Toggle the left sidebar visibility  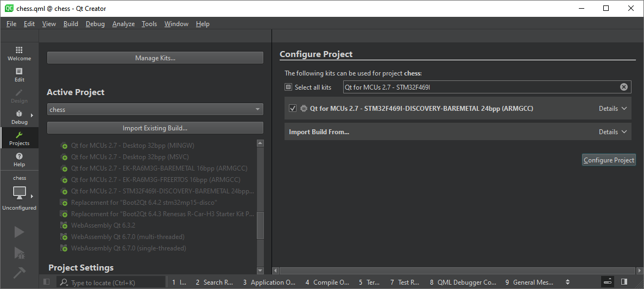coord(46,282)
